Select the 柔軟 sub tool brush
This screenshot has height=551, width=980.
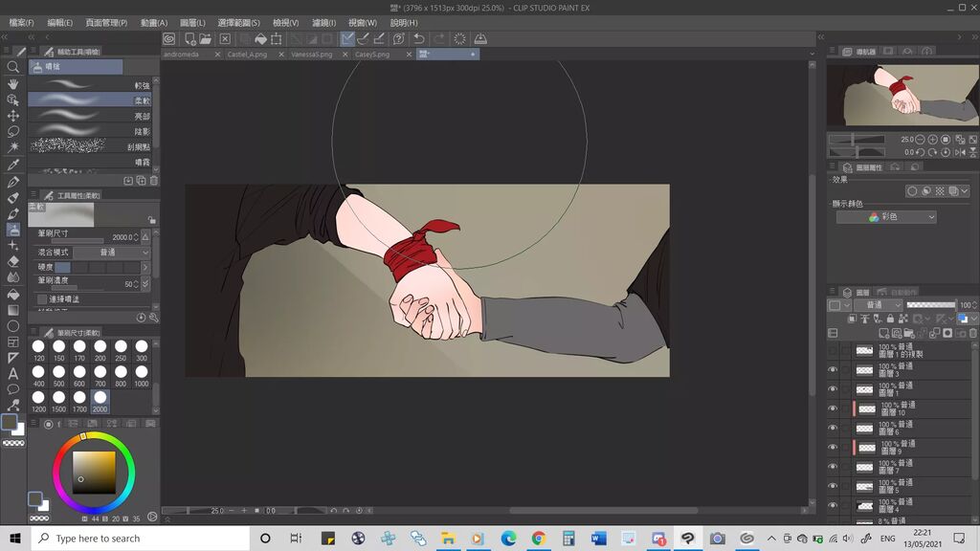pyautogui.click(x=90, y=99)
